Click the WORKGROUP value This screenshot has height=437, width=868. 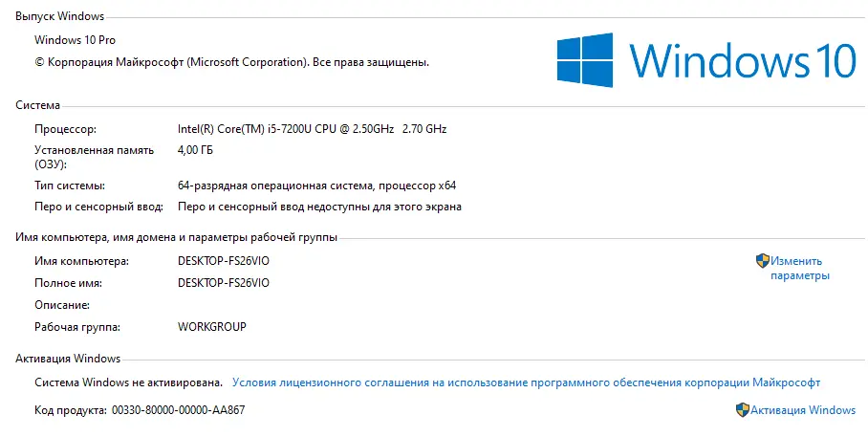coord(212,327)
